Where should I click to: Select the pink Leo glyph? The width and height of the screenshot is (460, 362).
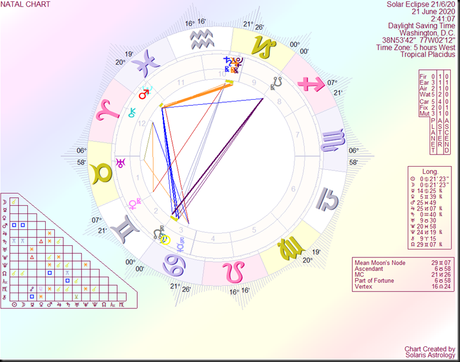[x=234, y=272]
